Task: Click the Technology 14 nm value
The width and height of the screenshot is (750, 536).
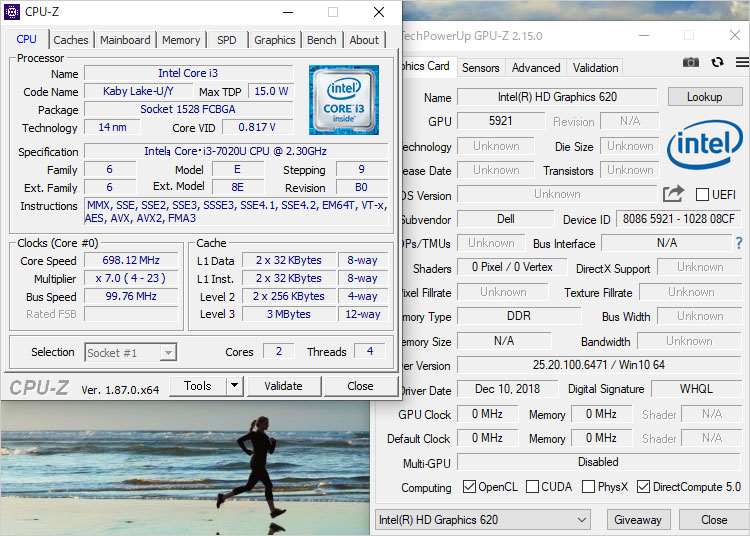Action: [x=112, y=127]
